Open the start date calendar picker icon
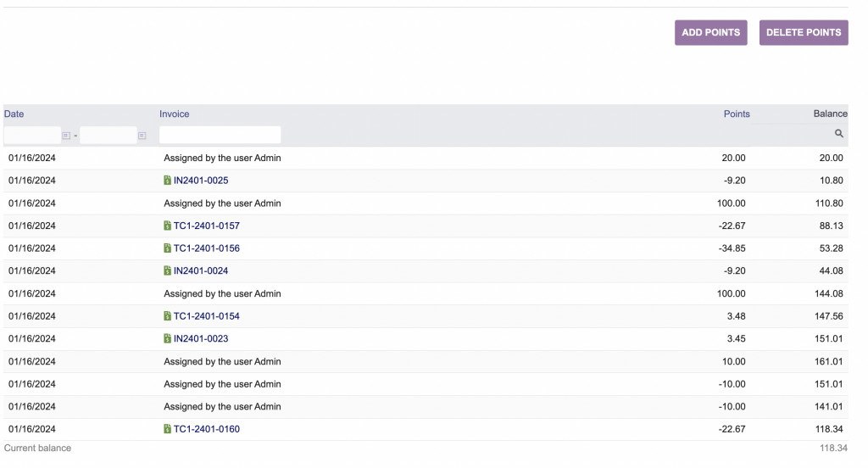This screenshot has width=868, height=468. point(66,136)
